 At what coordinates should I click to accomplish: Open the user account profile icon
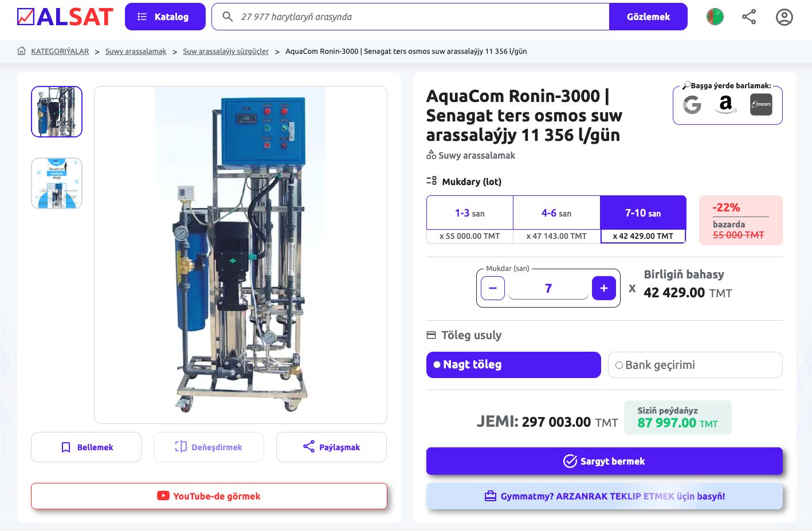tap(784, 17)
